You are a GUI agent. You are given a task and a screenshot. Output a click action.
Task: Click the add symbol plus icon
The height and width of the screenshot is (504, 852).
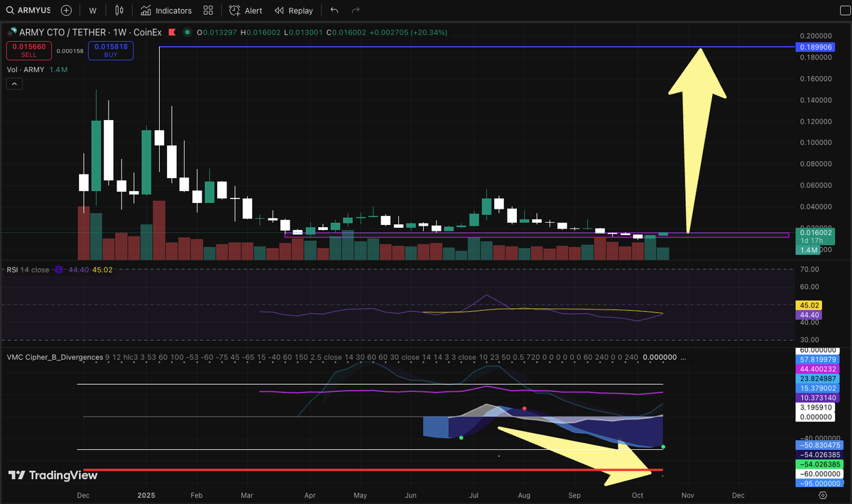click(x=66, y=10)
